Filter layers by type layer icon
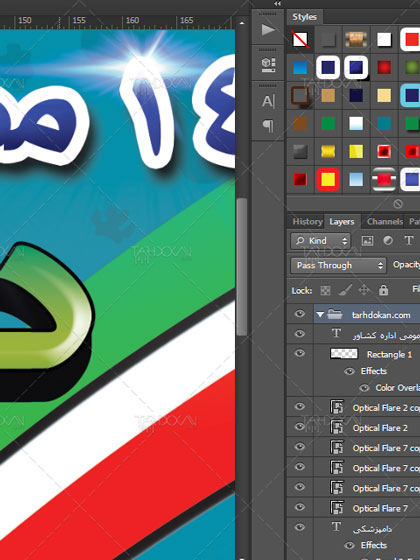This screenshot has width=420, height=560. 409,241
